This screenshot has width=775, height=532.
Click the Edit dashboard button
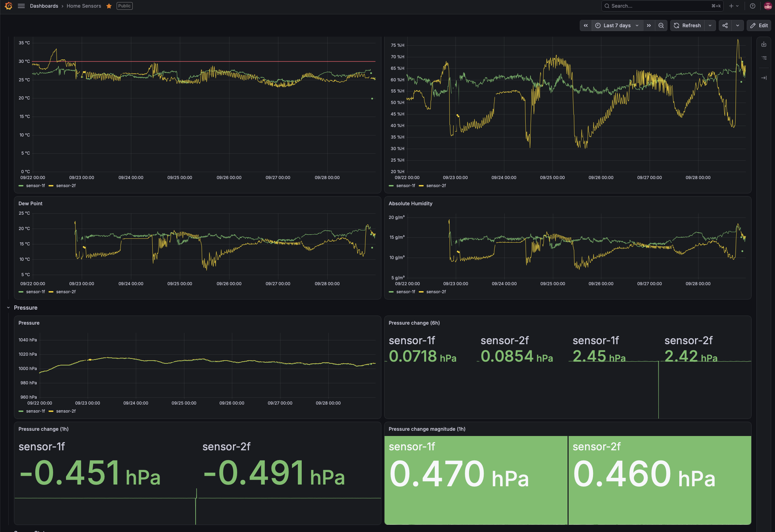[759, 25]
